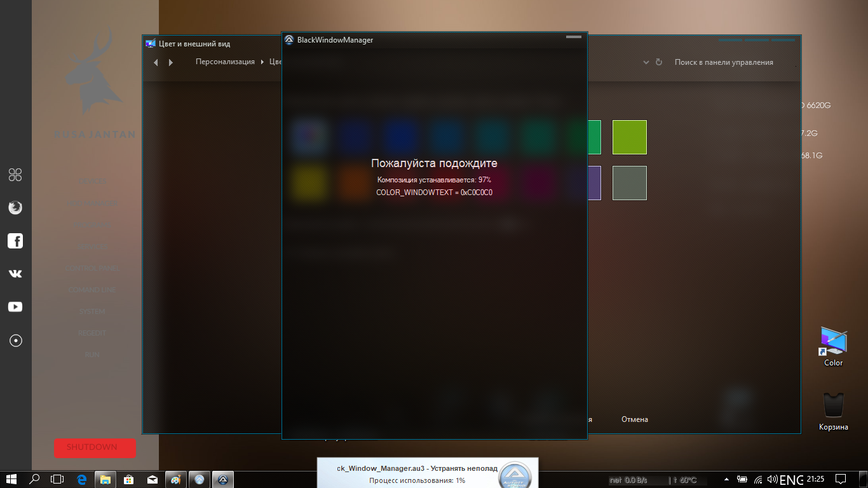Click the forward arrow in the Цвет и внешний вид window
The height and width of the screenshot is (488, 868).
171,62
